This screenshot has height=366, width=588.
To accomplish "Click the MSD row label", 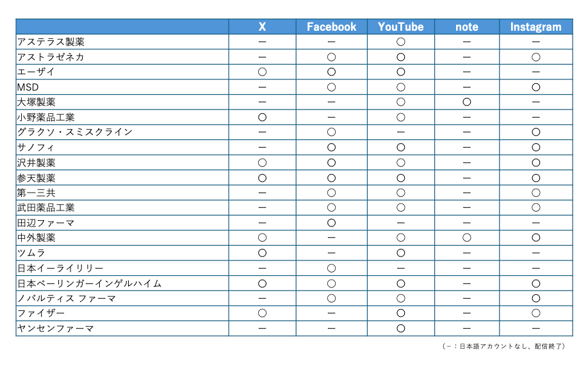I will coord(28,87).
